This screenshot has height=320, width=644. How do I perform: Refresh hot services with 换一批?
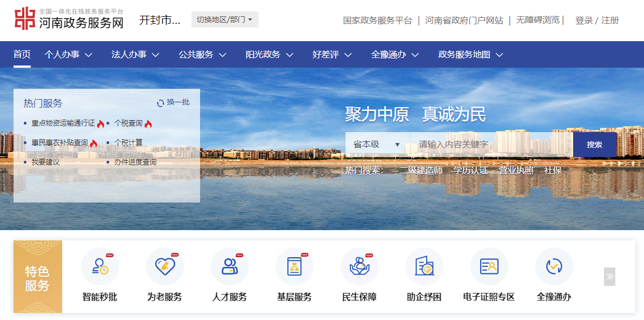tap(173, 102)
